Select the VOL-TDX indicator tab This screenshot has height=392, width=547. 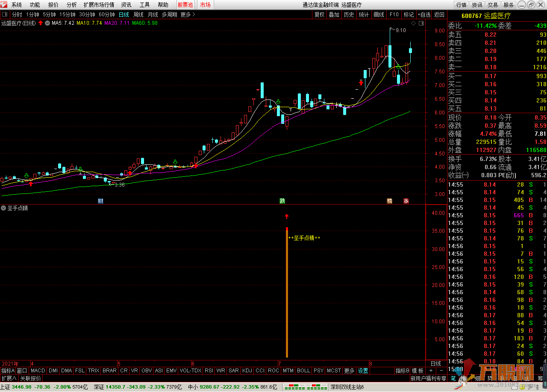(191, 371)
